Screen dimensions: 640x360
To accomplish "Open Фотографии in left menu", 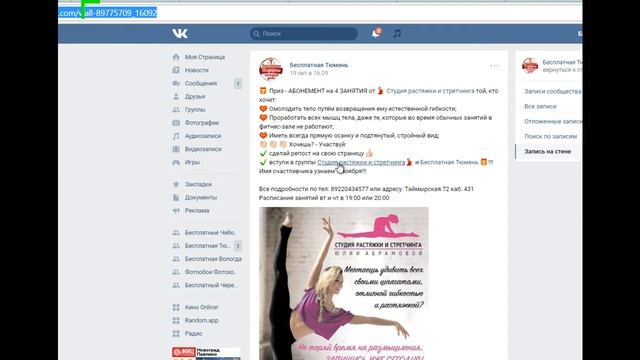I will [202, 123].
